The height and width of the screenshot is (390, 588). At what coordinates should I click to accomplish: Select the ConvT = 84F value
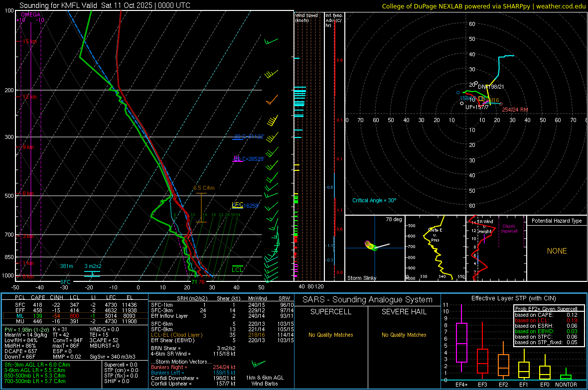point(67,340)
